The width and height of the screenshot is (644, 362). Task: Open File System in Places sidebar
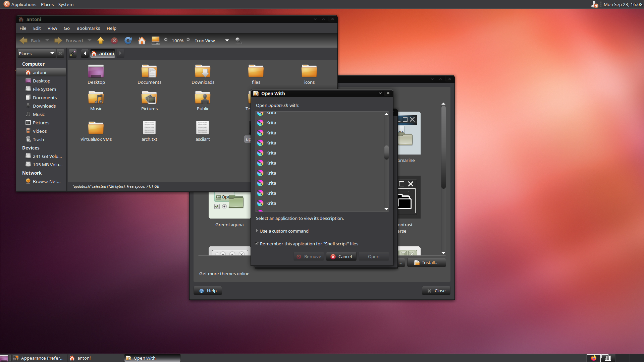[x=41, y=89]
